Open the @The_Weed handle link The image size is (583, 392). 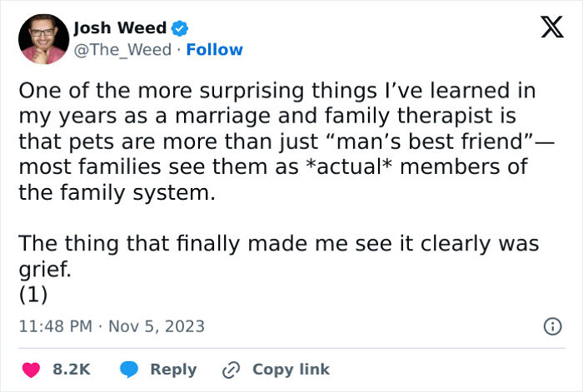tap(124, 50)
